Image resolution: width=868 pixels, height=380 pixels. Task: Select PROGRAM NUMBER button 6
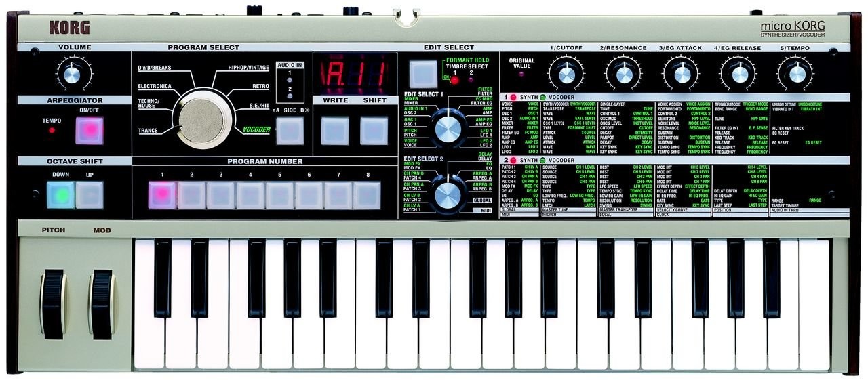(309, 195)
